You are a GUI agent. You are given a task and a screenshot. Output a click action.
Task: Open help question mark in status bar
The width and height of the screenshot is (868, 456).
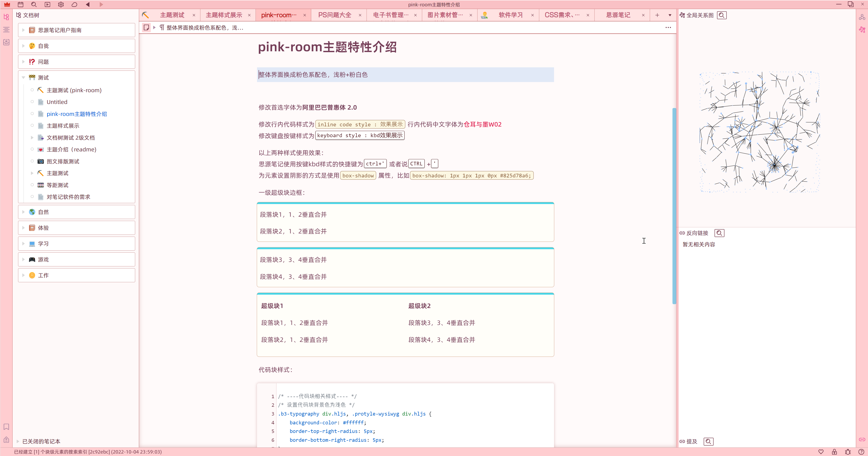(861, 452)
